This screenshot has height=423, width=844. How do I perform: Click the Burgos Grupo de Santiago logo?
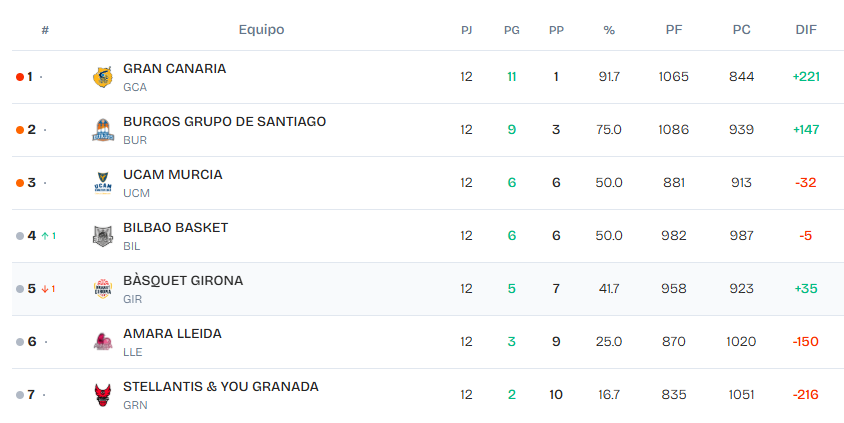point(103,130)
